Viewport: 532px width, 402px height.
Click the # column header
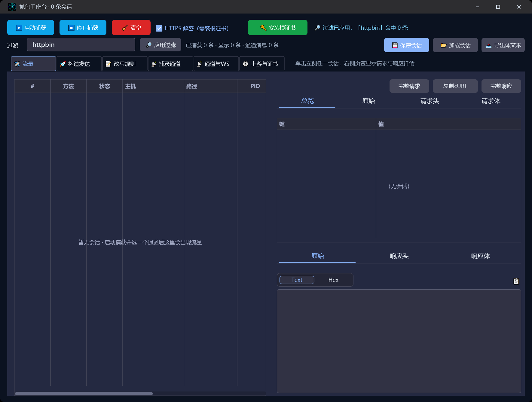[x=32, y=86]
